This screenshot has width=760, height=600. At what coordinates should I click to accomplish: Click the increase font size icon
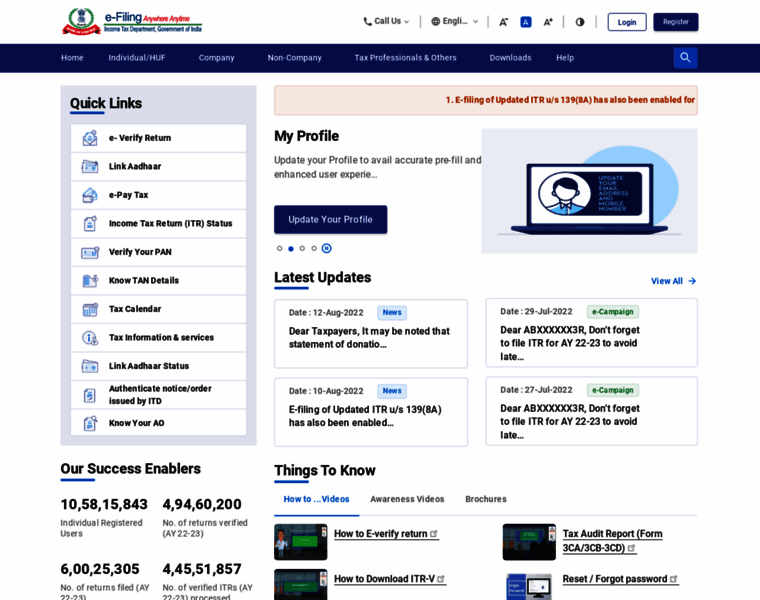pos(548,22)
